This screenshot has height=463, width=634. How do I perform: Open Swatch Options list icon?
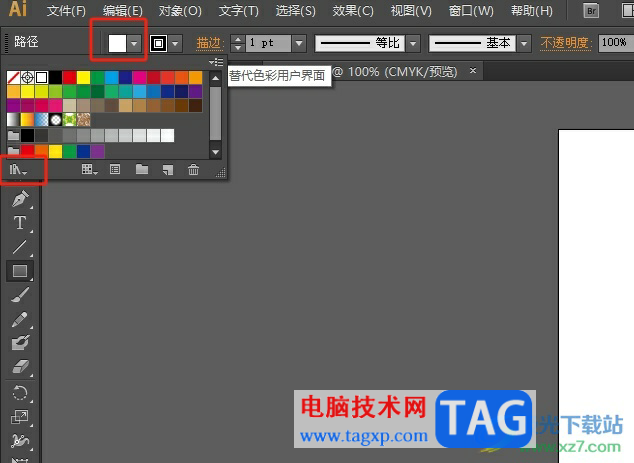pyautogui.click(x=115, y=169)
